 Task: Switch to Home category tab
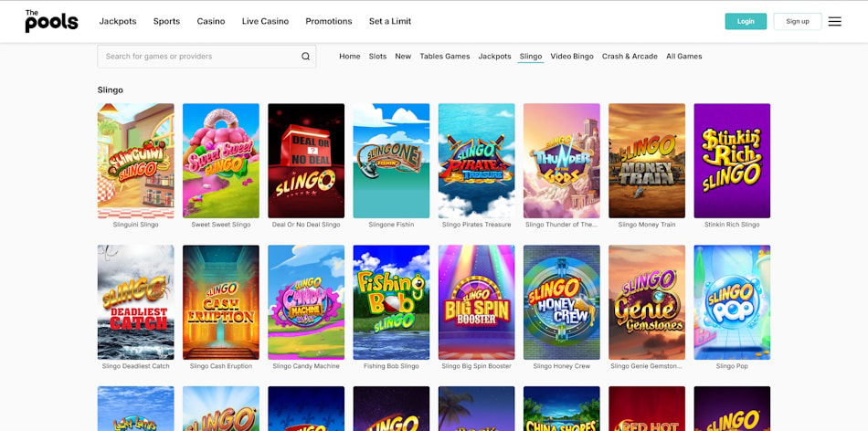click(x=349, y=57)
